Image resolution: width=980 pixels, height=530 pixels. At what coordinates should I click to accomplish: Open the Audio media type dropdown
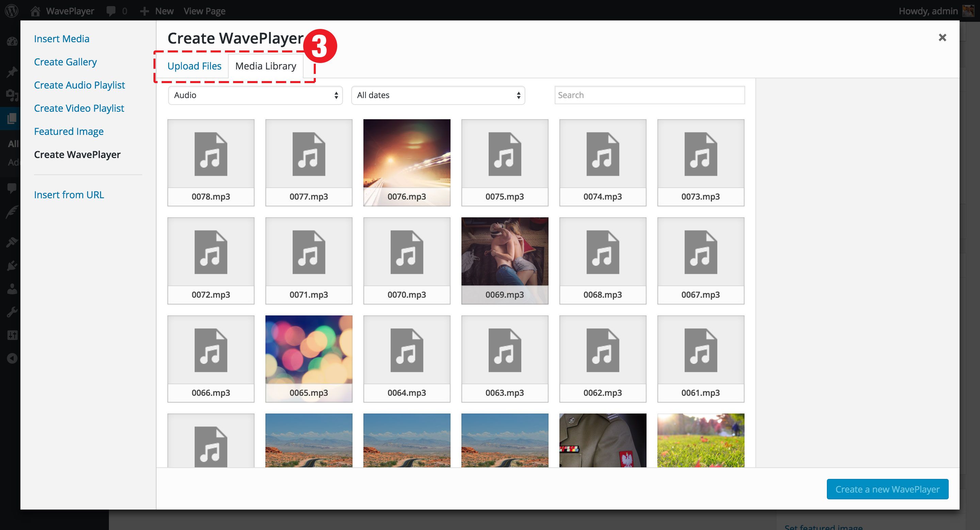click(x=255, y=95)
